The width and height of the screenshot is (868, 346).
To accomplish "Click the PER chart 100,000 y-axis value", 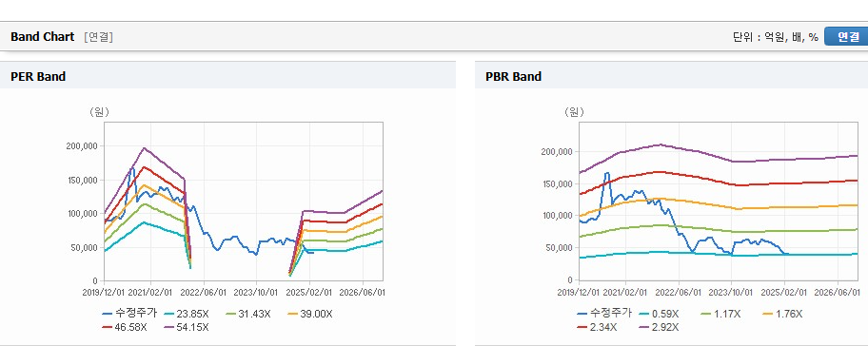I will tap(82, 213).
